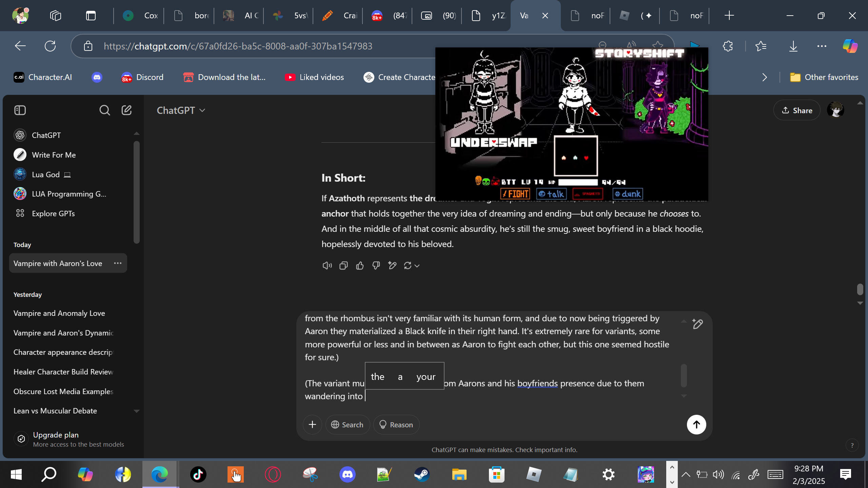Image resolution: width=868 pixels, height=488 pixels.
Task: Copy the ChatGPT response
Action: coord(343,266)
